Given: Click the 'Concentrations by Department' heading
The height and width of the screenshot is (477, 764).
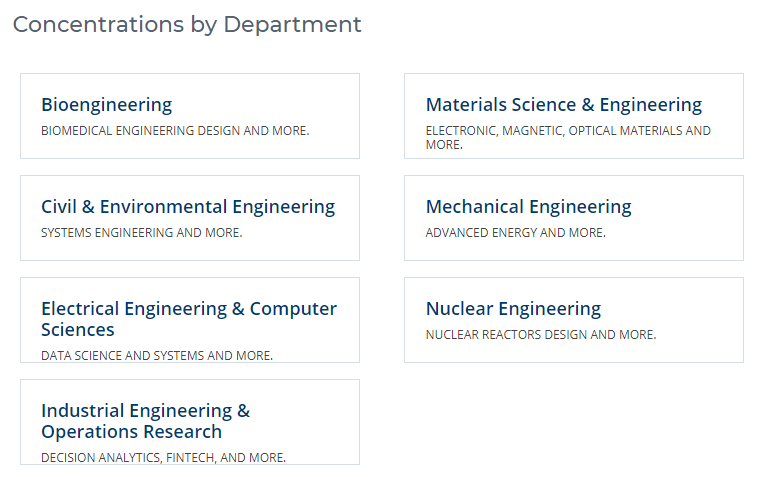Looking at the screenshot, I should (187, 24).
